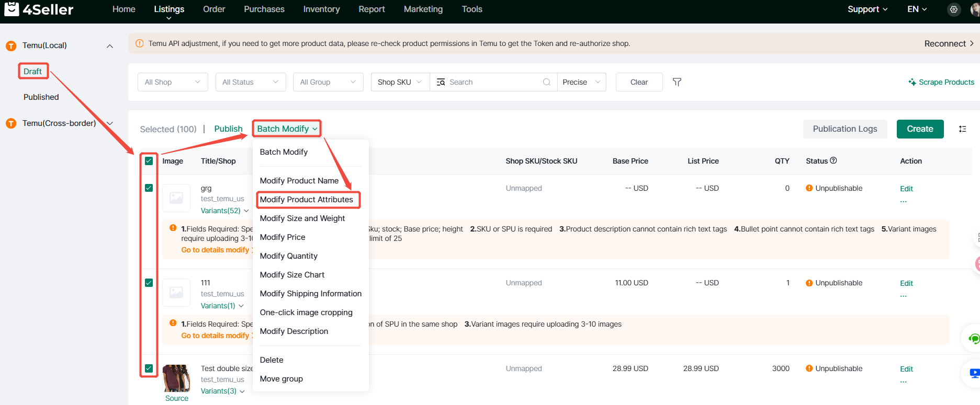Open the All Shop dropdown
This screenshot has height=405, width=980.
[x=173, y=82]
